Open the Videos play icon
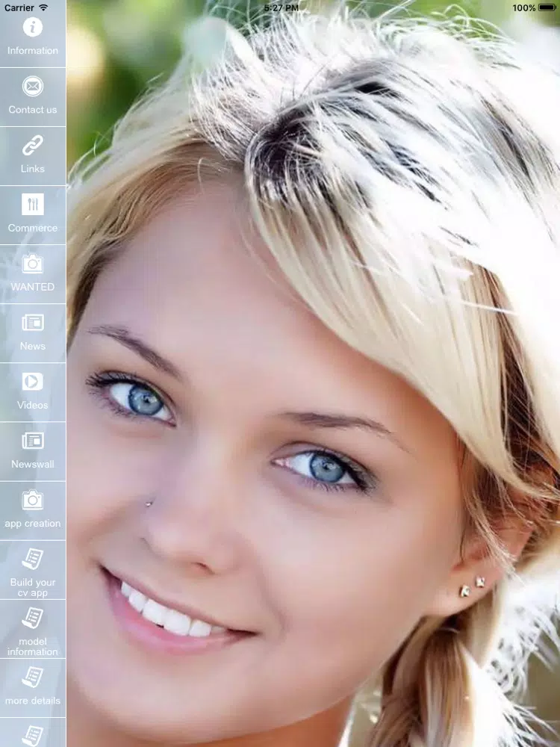This screenshot has height=747, width=560. tap(32, 382)
